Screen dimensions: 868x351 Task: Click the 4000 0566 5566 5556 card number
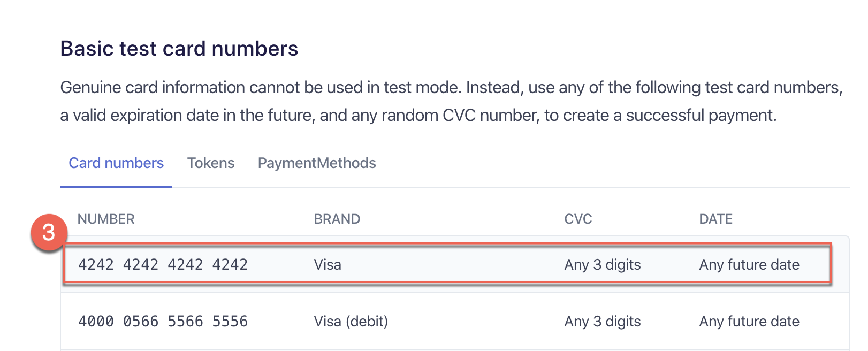(x=163, y=322)
